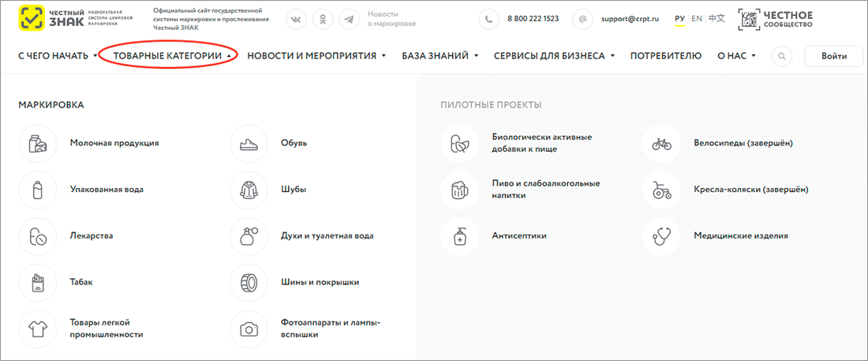Viewport: 868px width, 361px height.
Task: Expand the БАЗА ЗНАНИЙ menu
Action: click(x=440, y=56)
